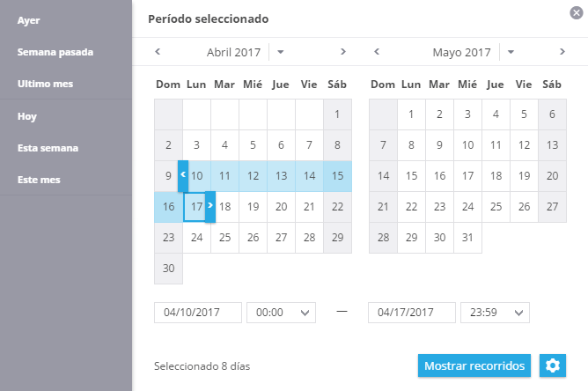Advance Abril 2017 calendar to next month
This screenshot has width=588, height=391.
[x=342, y=51]
